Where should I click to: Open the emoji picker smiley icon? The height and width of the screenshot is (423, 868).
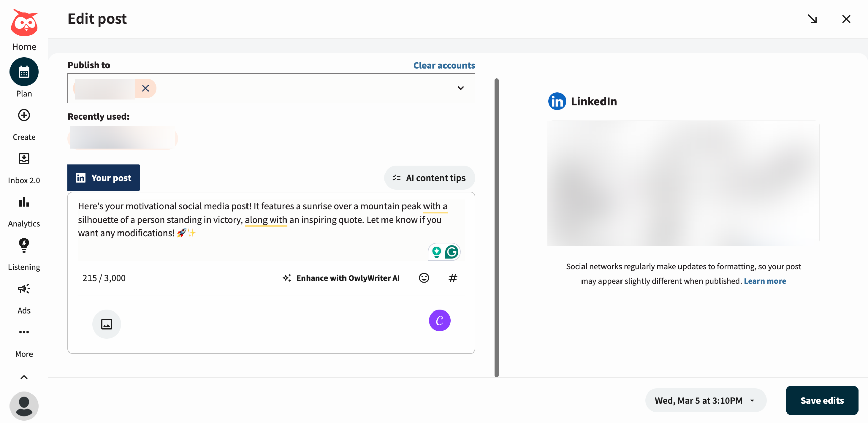(424, 278)
